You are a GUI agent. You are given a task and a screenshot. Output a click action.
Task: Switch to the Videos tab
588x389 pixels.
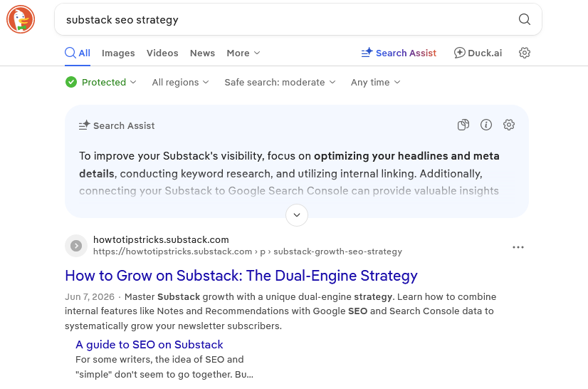[162, 53]
